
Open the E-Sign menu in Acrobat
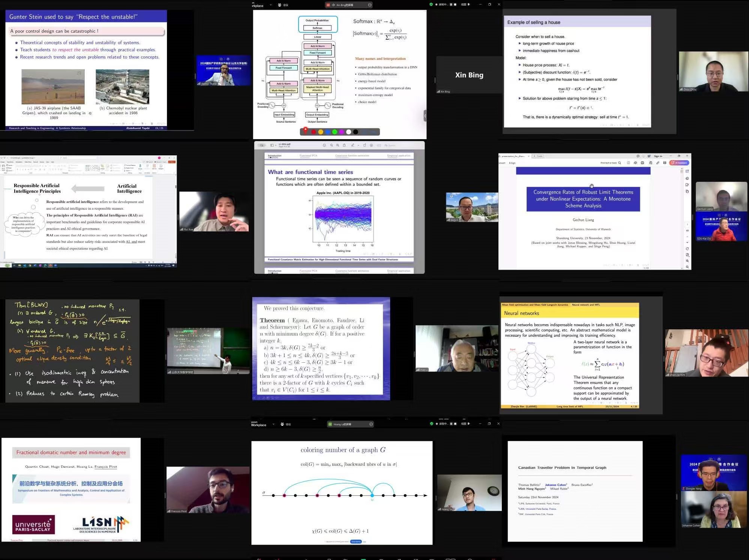512,163
